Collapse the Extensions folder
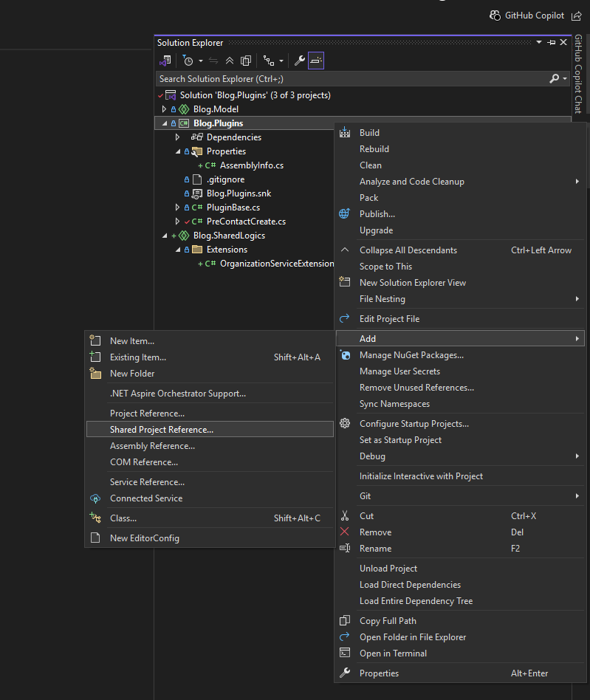Image resolution: width=590 pixels, height=700 pixels. point(178,250)
